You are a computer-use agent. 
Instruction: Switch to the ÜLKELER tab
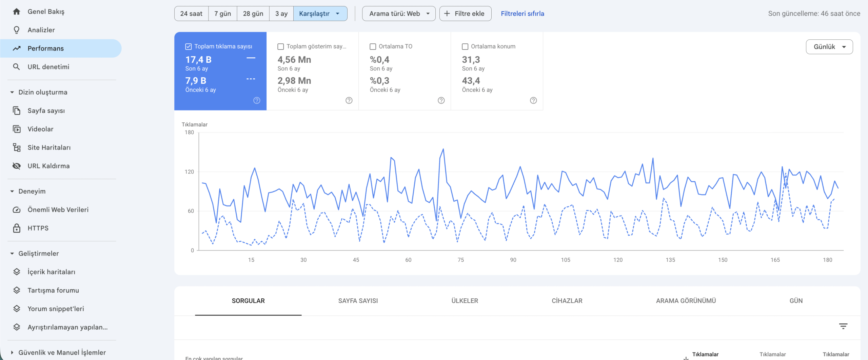465,301
